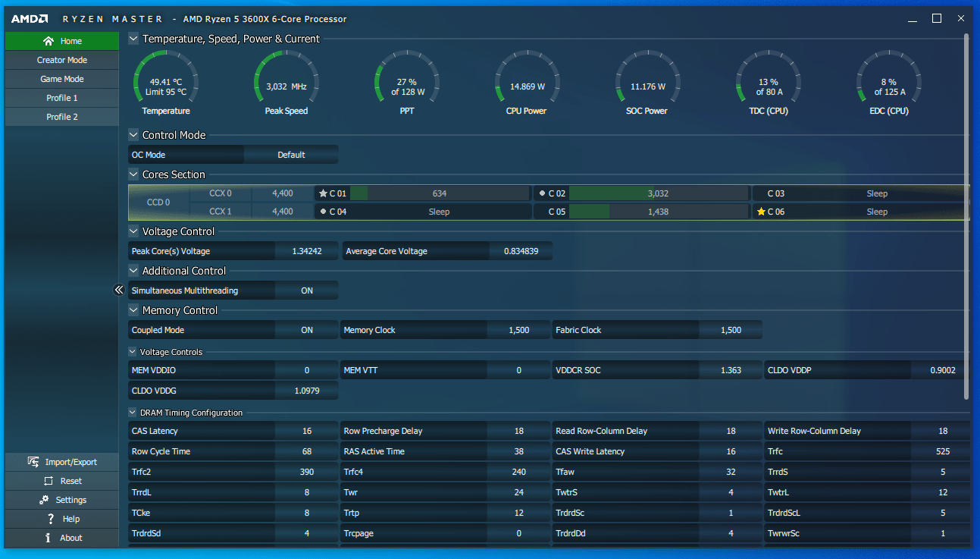Toggle Simultaneous Multithreading ON value
This screenshot has height=559, width=980.
click(x=306, y=290)
